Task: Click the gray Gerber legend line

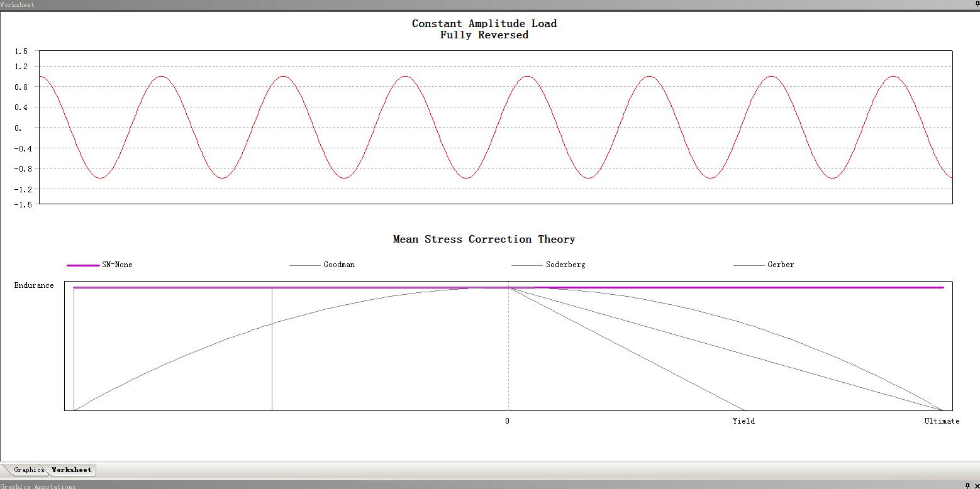Action: tap(749, 265)
